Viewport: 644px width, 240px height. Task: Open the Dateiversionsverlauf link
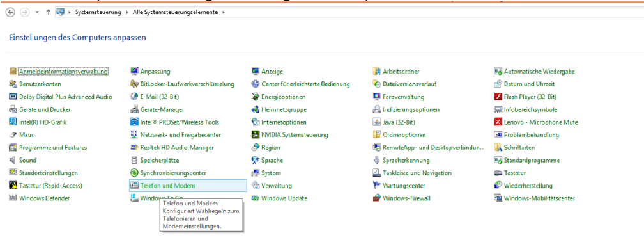(x=410, y=84)
